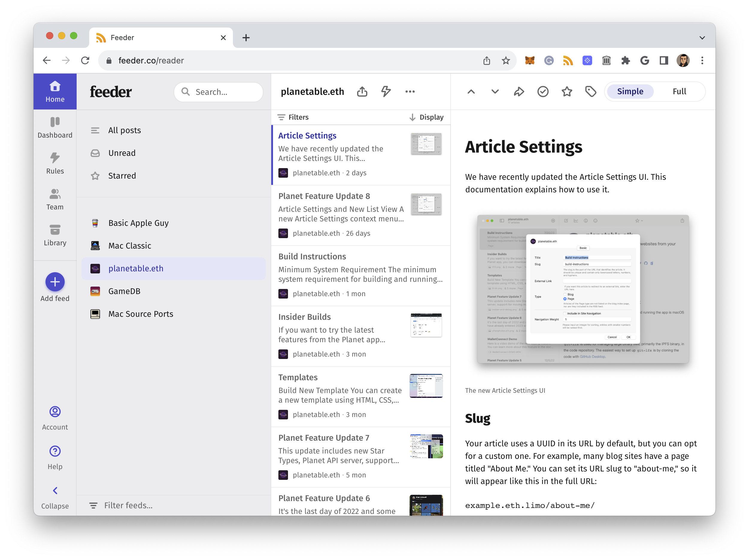The height and width of the screenshot is (560, 749).
Task: Select the Mac Source Ports feed
Action: pos(140,314)
